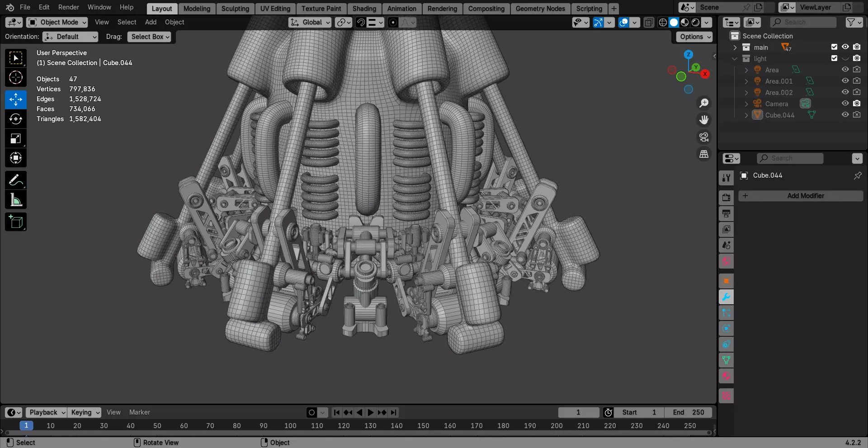Open the viewport Add menu
The width and height of the screenshot is (868, 448).
click(x=151, y=22)
